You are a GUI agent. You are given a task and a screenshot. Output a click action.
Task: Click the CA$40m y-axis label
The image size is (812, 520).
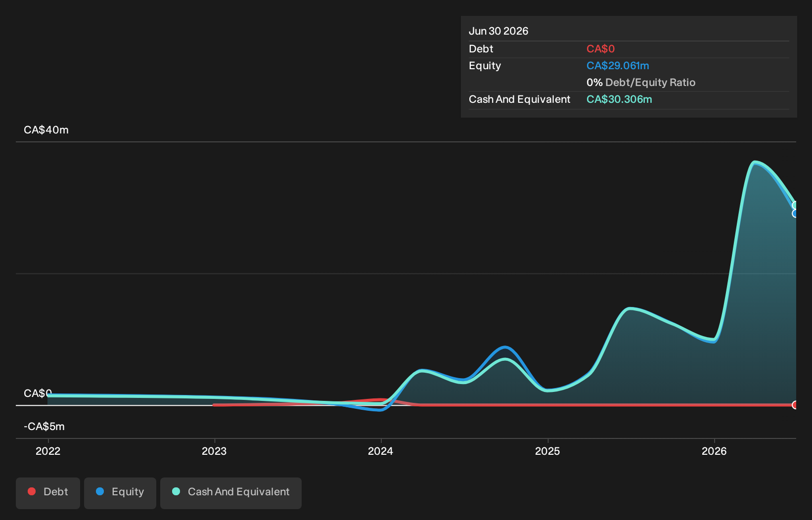(46, 130)
